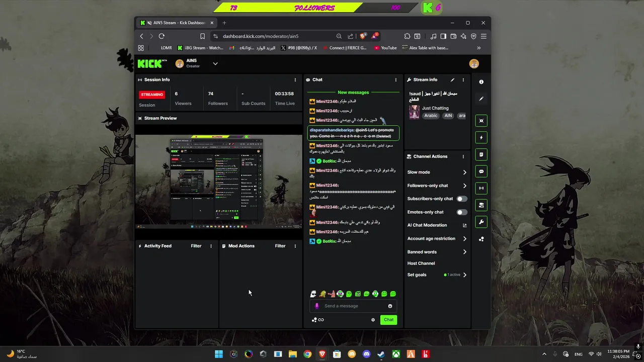Click the purple microphone icon in the chat input
Image resolution: width=644 pixels, height=362 pixels.
316,306
